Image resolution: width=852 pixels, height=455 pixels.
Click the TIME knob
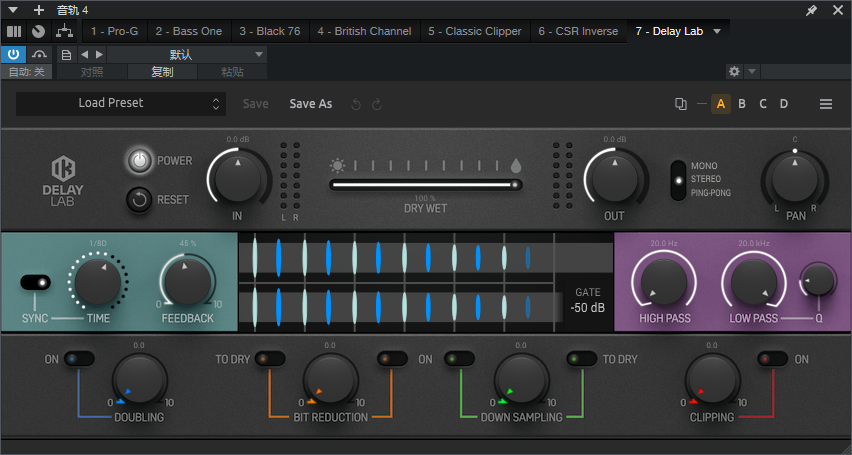click(98, 281)
